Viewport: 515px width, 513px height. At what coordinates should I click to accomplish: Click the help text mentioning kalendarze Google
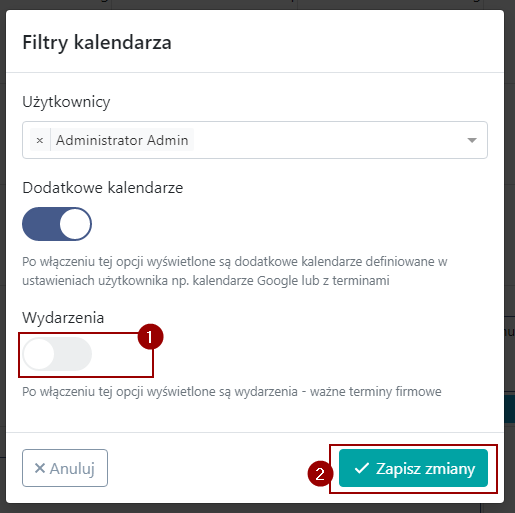pyautogui.click(x=235, y=271)
